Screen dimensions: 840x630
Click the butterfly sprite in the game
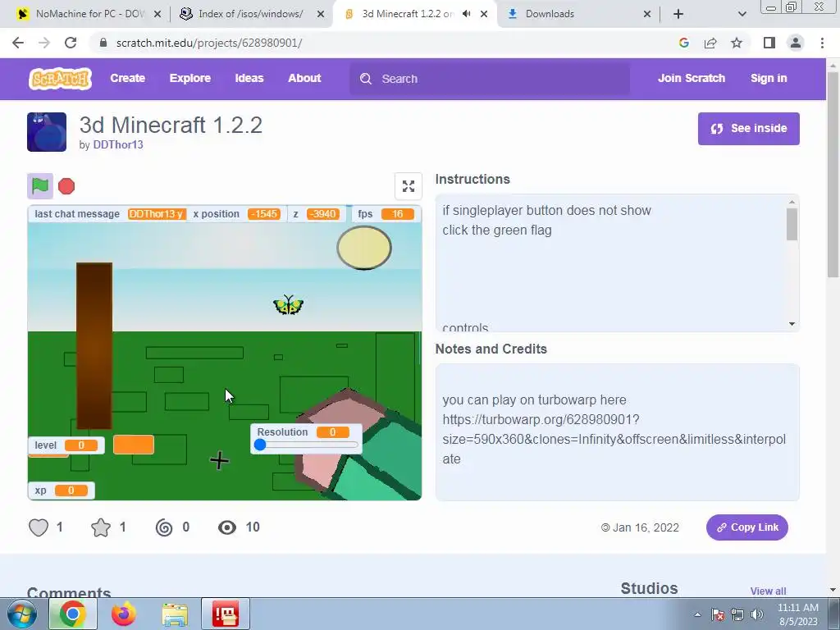click(288, 305)
